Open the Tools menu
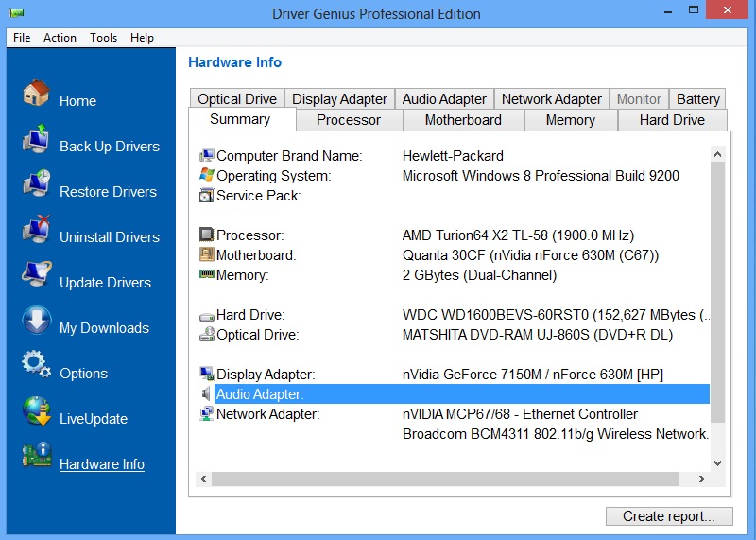Image resolution: width=756 pixels, height=540 pixels. pyautogui.click(x=103, y=38)
